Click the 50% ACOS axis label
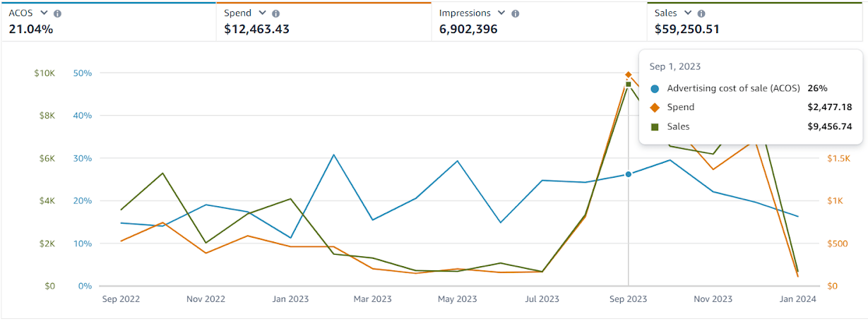Viewport: 868px width, 331px height. [x=83, y=73]
